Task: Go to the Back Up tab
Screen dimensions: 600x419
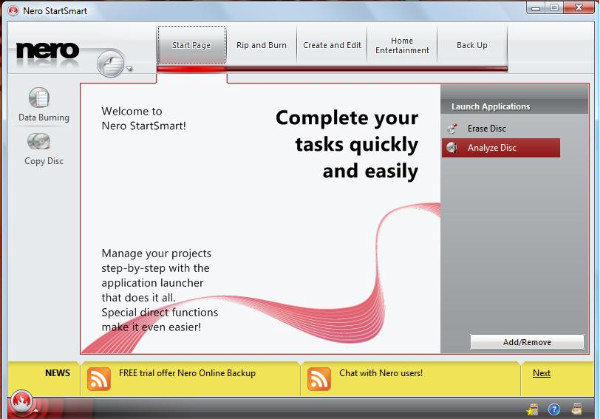Action: [472, 45]
